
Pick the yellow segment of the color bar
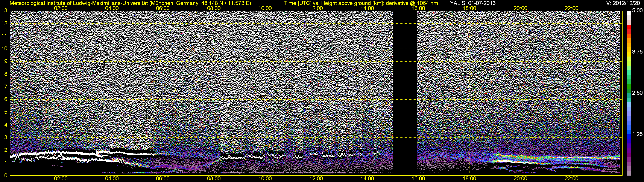(629, 55)
